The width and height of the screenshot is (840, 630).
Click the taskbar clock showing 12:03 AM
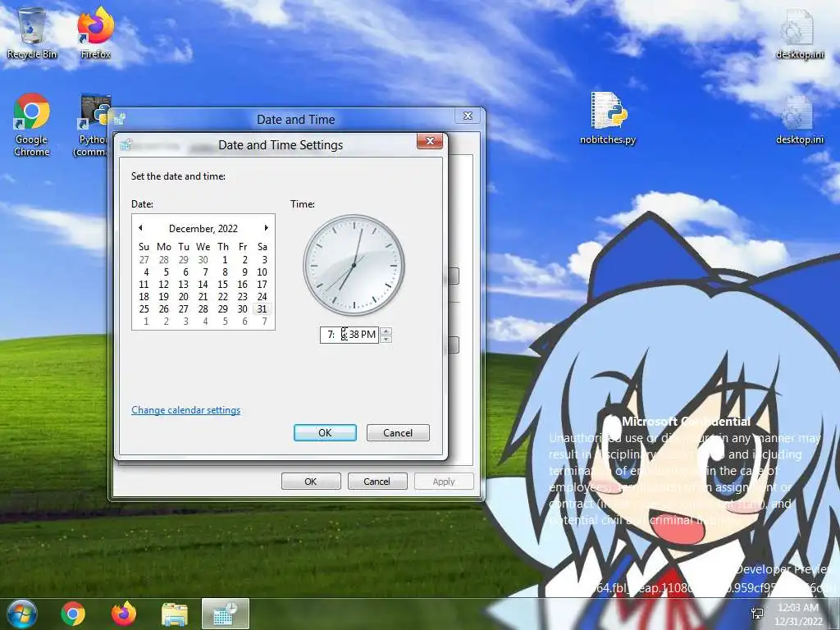[x=798, y=614]
